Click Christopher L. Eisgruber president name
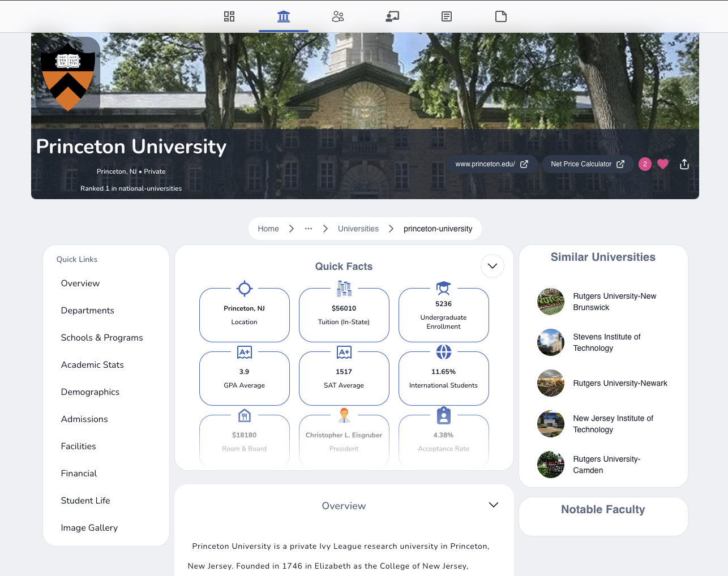The width and height of the screenshot is (728, 576). (344, 435)
